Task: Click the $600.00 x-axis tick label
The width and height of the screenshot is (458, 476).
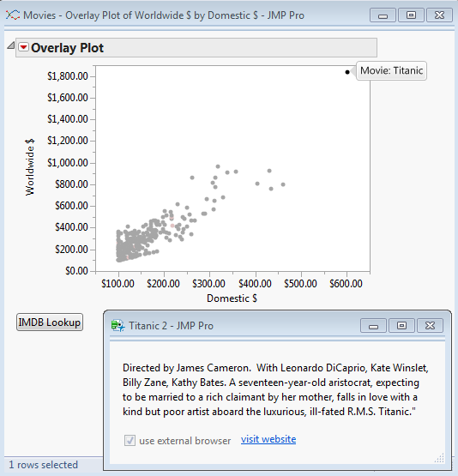Action: coord(346,284)
